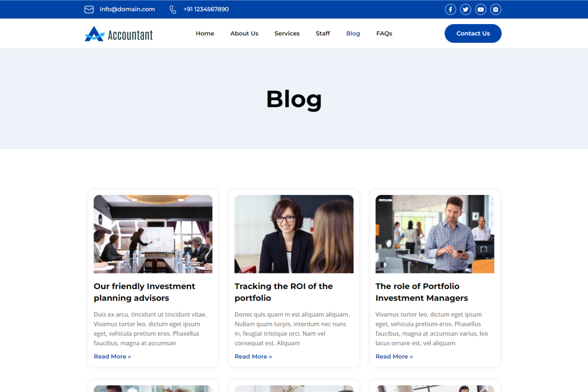
Task: Click the excerpt 'Vivamus tortor leo, dictum eget ipsum'
Action: 432,329
